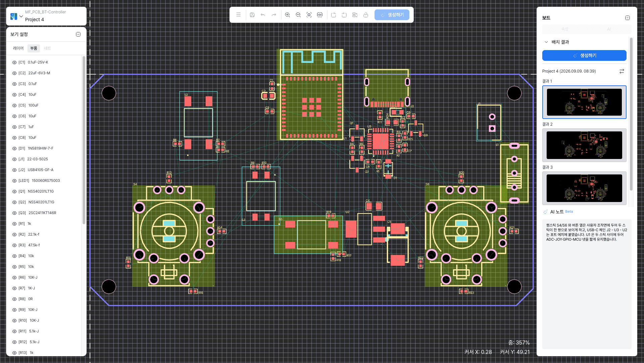Toggle eye icon for R12 5.1k-J

click(x=14, y=342)
